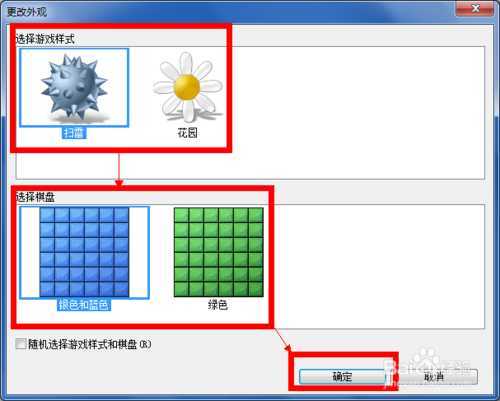Select the spiked mine game style icon

pos(74,88)
